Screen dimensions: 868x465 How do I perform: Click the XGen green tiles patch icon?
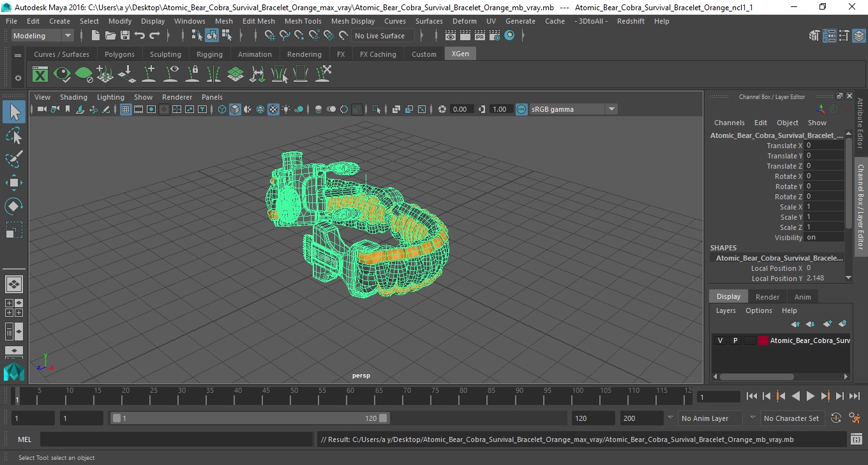pos(236,75)
